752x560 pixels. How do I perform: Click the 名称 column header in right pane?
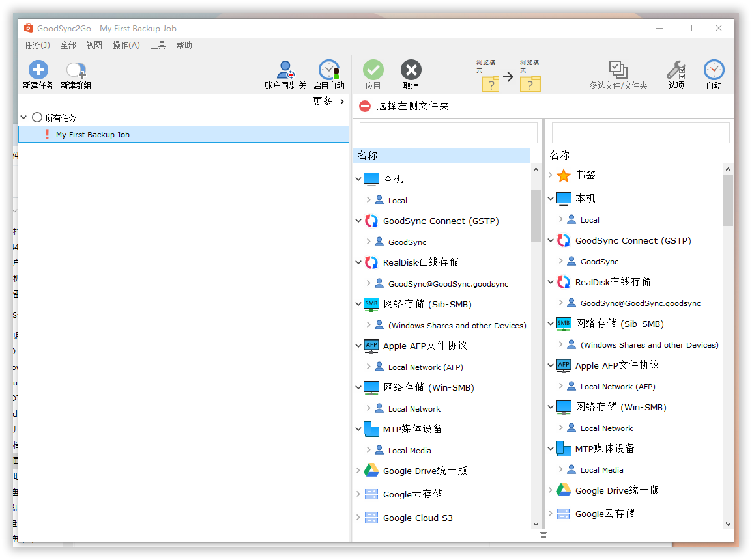(560, 155)
